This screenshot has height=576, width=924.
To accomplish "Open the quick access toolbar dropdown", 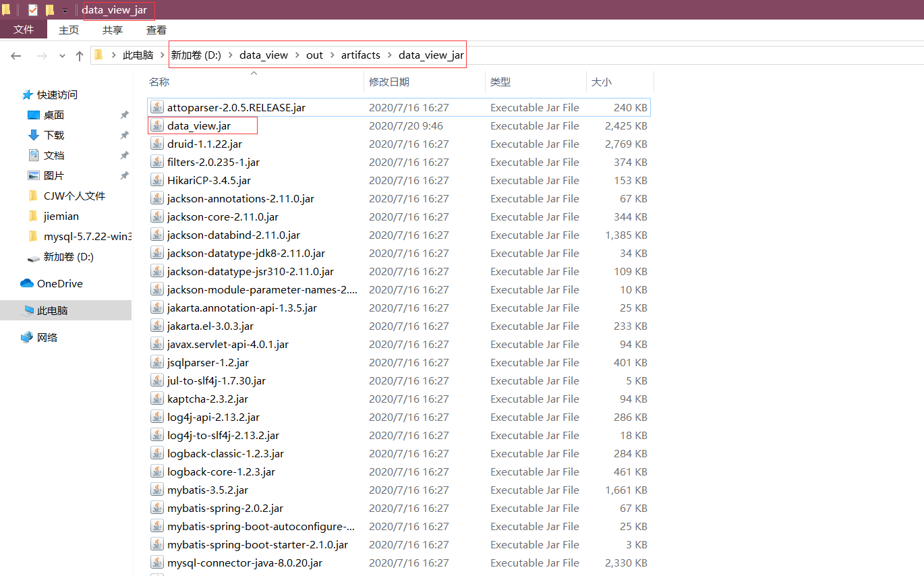I will 65,10.
